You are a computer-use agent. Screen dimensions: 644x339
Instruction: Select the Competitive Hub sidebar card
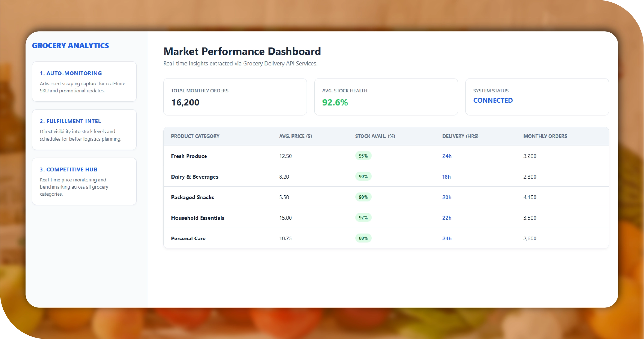pos(84,181)
